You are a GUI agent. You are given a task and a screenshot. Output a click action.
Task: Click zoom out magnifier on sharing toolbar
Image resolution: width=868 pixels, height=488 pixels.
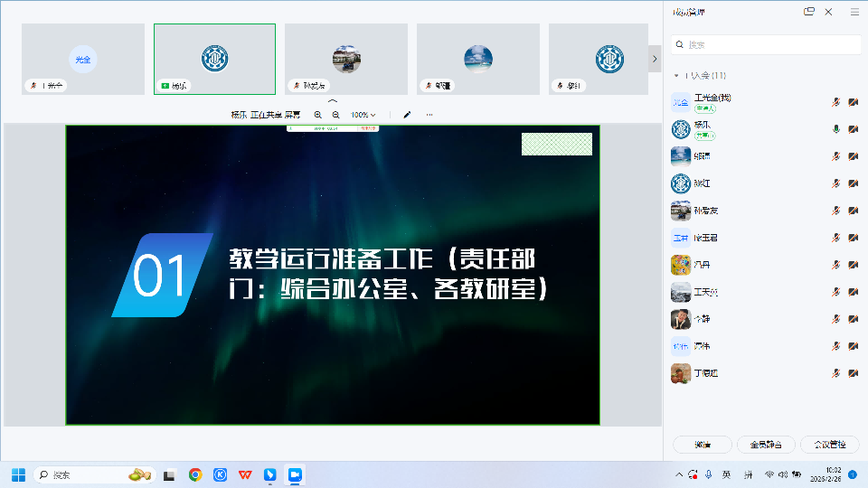click(335, 115)
